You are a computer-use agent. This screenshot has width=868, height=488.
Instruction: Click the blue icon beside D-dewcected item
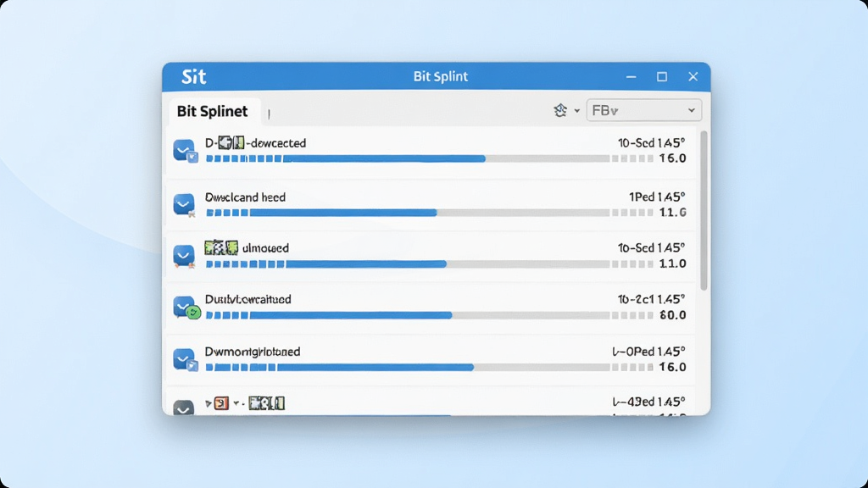point(185,151)
